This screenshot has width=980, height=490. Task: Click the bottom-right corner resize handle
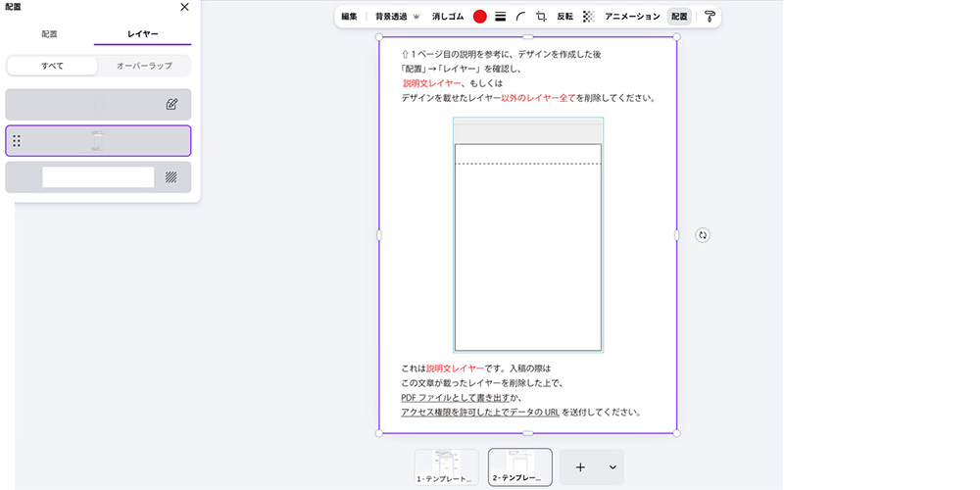(x=677, y=433)
